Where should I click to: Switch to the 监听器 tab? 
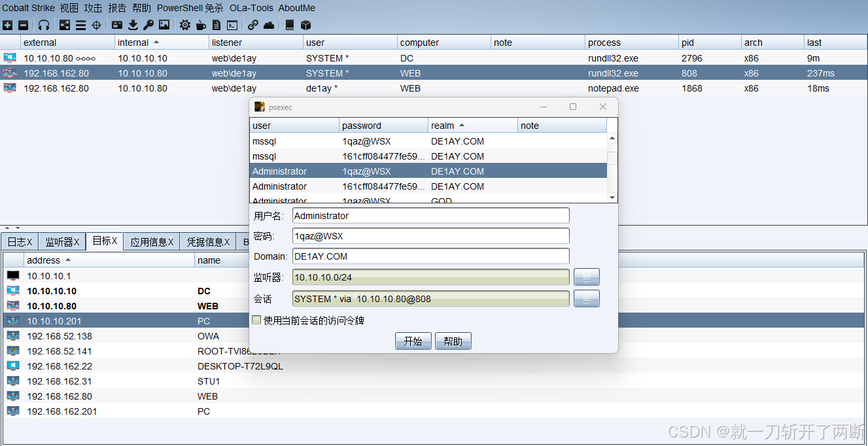tap(62, 241)
